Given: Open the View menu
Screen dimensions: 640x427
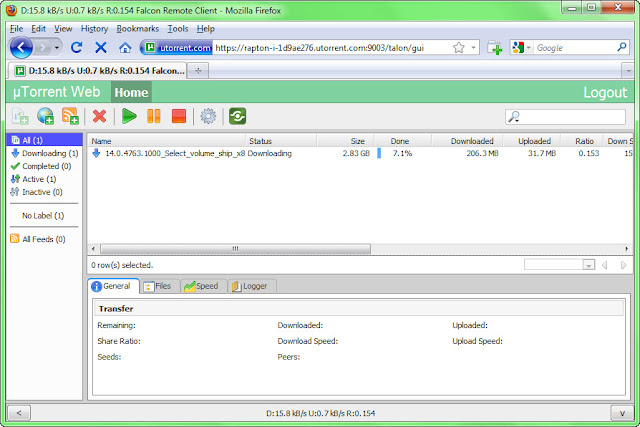Looking at the screenshot, I should coord(63,29).
